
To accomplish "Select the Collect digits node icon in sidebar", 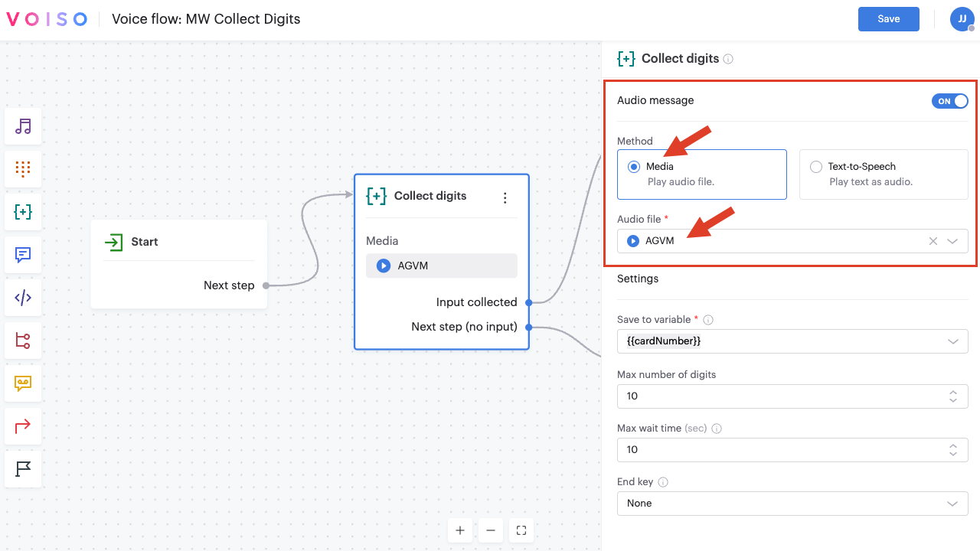I will click(x=23, y=212).
